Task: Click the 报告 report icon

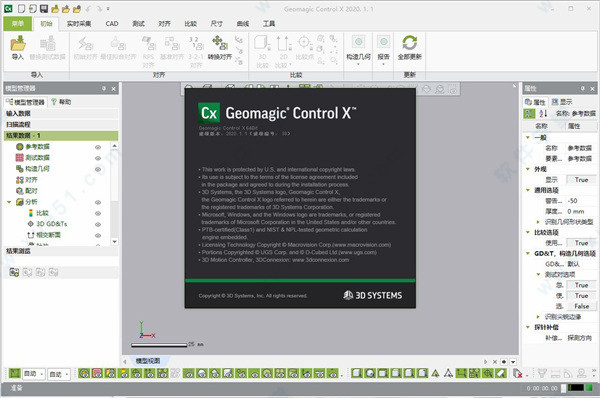Action: click(383, 42)
